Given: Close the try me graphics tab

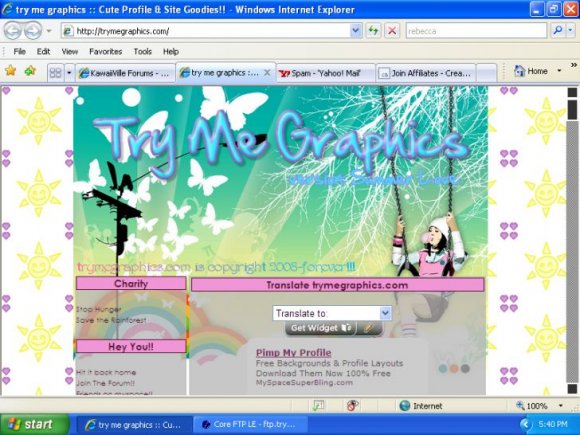Looking at the screenshot, I should pyautogui.click(x=267, y=72).
